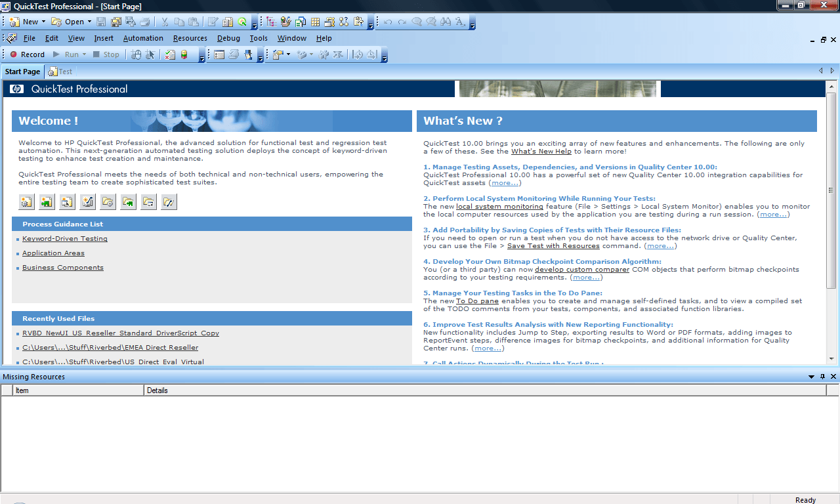Click the Redo arrow icon
This screenshot has width=840, height=504.
[402, 22]
